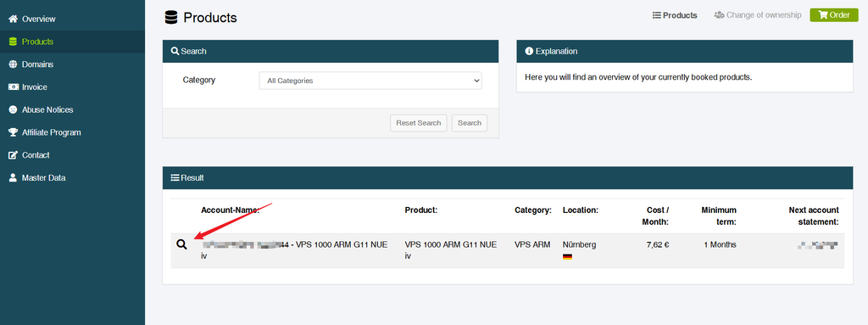Click the Search button

tap(470, 123)
